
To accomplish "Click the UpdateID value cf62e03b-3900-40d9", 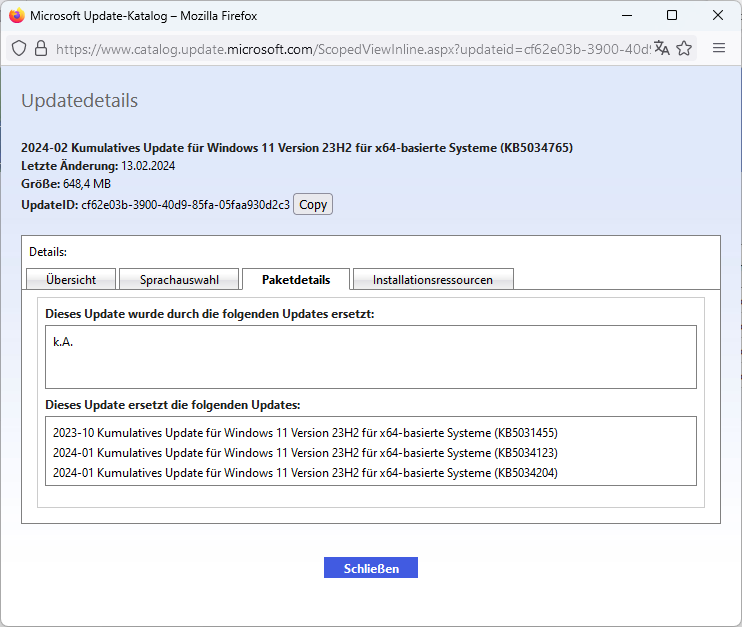I will (x=186, y=204).
